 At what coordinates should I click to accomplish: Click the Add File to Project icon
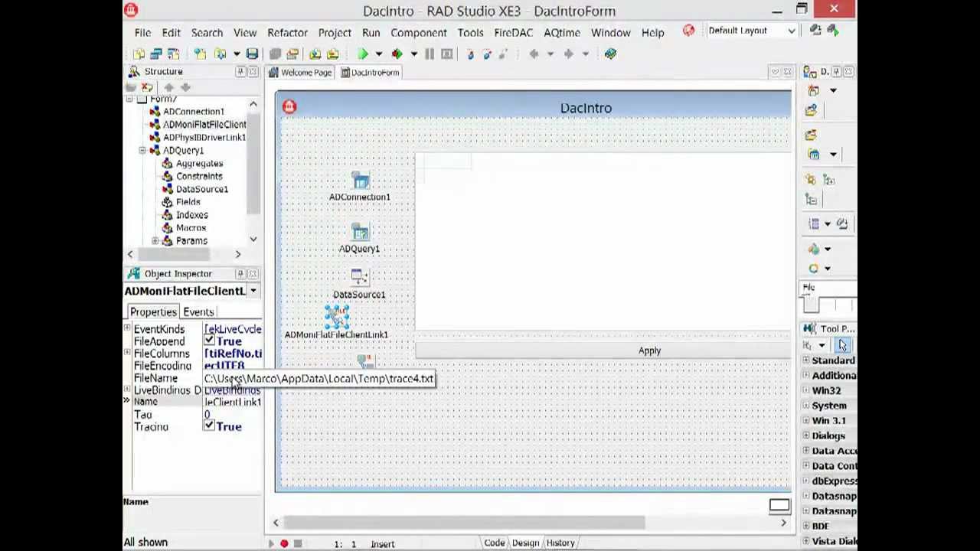point(315,54)
